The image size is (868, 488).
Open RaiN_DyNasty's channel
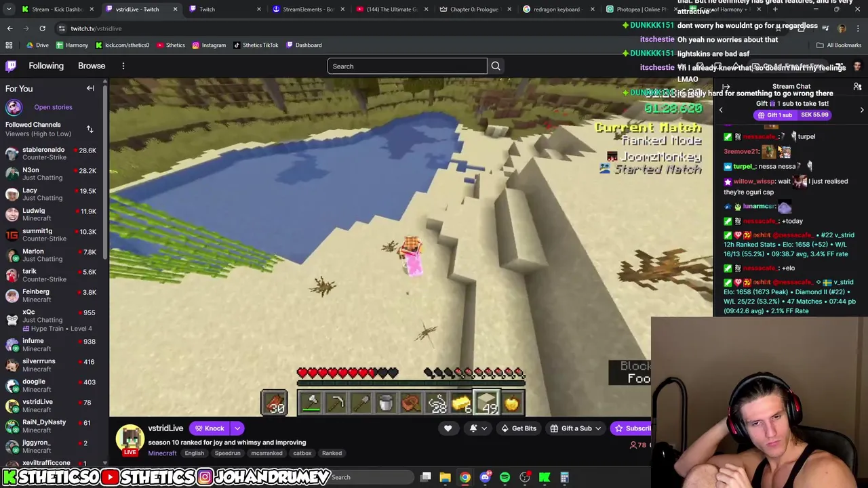tap(52, 426)
